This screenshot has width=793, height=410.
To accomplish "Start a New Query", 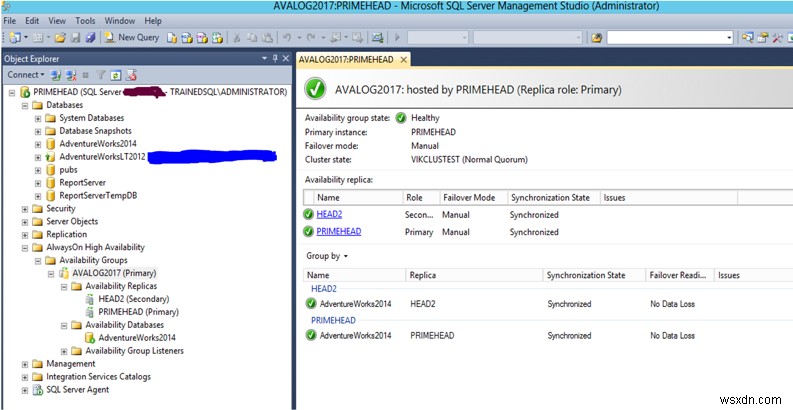I will pyautogui.click(x=131, y=37).
